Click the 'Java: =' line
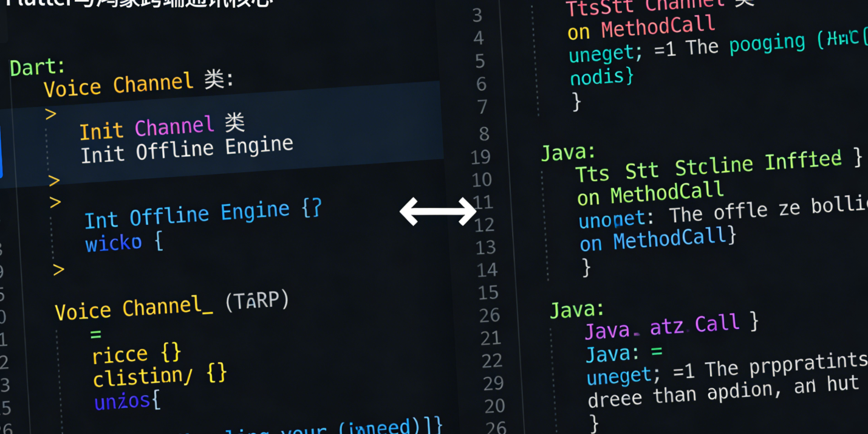The height and width of the screenshot is (434, 868). click(x=624, y=353)
